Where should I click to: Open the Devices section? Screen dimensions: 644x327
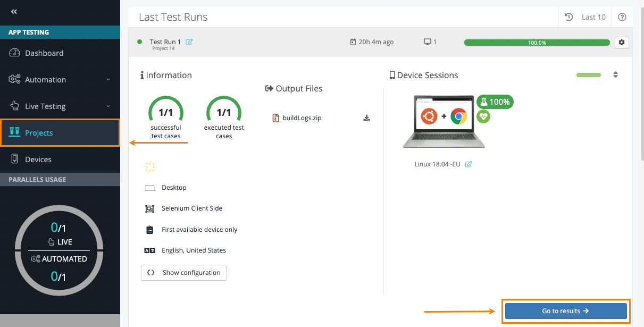[38, 160]
